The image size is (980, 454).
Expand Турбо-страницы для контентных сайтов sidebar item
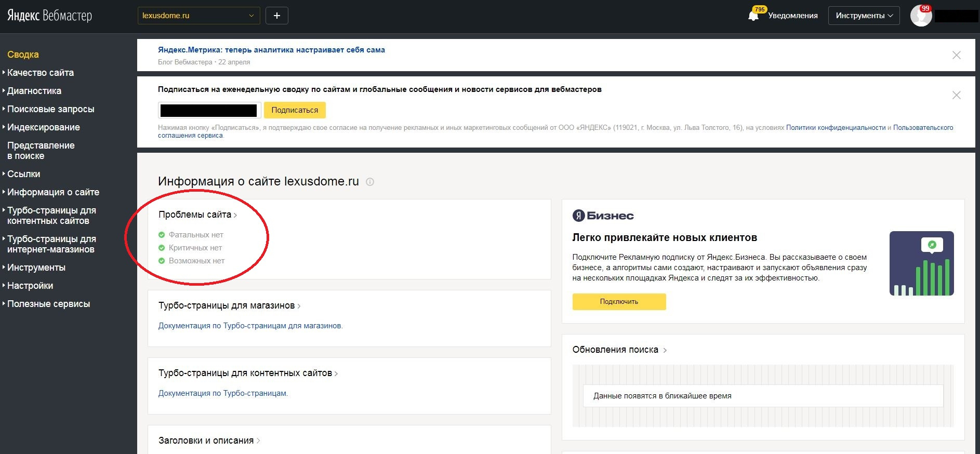(x=51, y=216)
